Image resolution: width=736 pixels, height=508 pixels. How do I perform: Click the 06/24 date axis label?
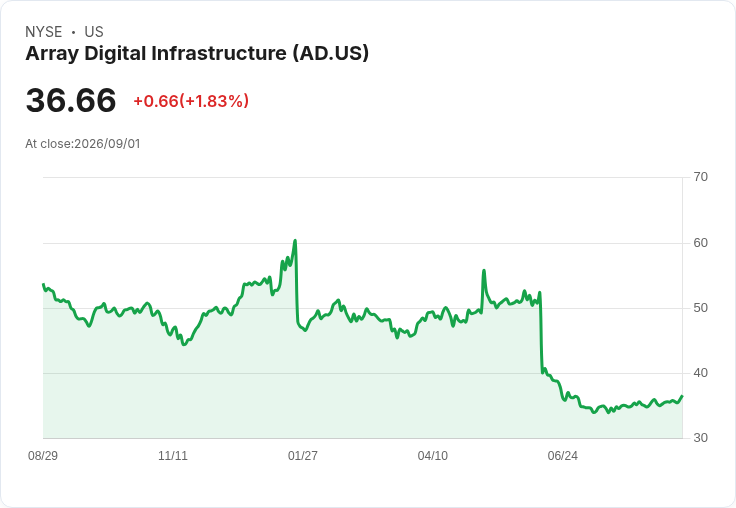(x=563, y=455)
